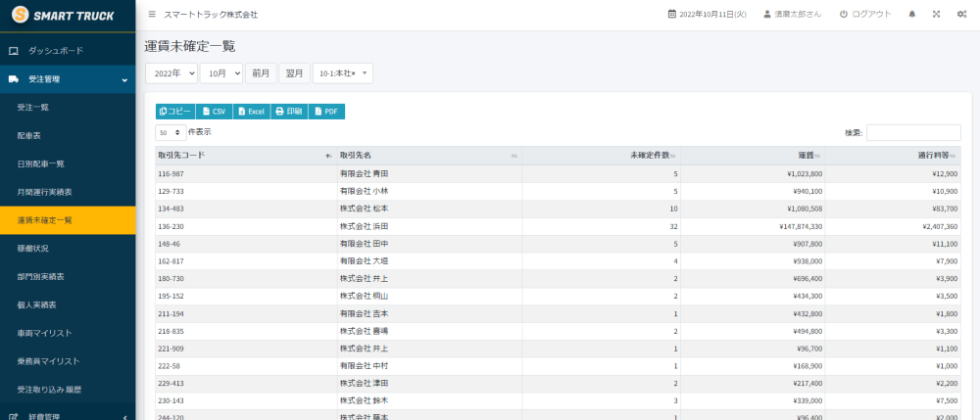Image resolution: width=980 pixels, height=420 pixels.
Task: Open the settings gears icon
Action: (961, 15)
